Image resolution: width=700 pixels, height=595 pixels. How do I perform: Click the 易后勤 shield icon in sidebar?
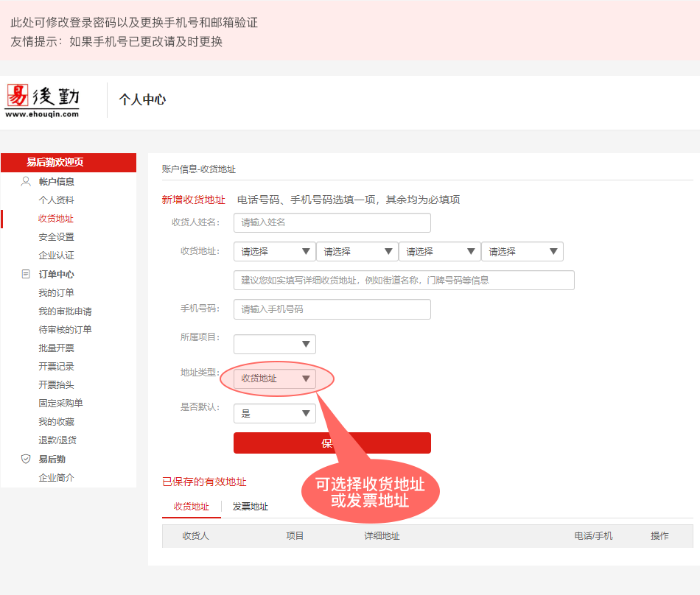(26, 459)
